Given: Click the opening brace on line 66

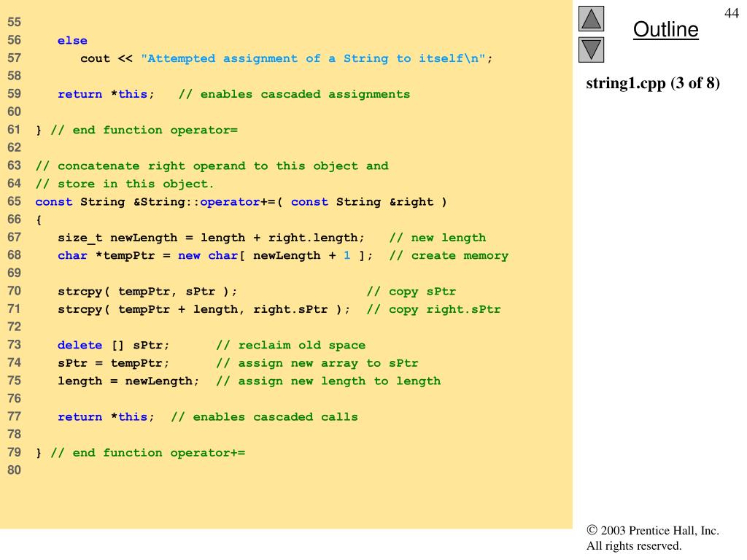Looking at the screenshot, I should [x=39, y=220].
